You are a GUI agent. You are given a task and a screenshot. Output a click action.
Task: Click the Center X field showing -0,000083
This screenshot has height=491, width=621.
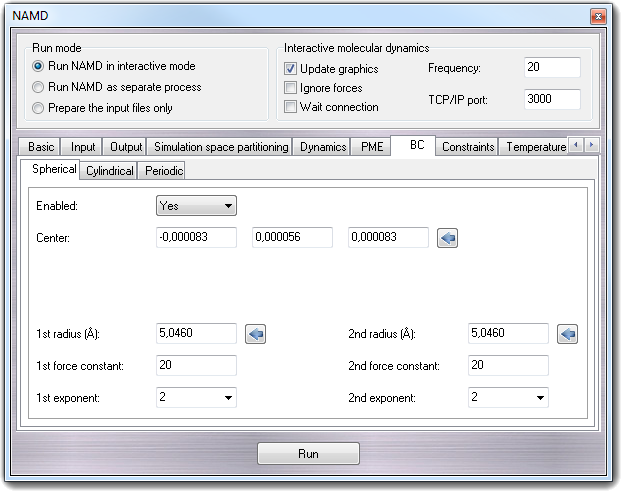(196, 237)
